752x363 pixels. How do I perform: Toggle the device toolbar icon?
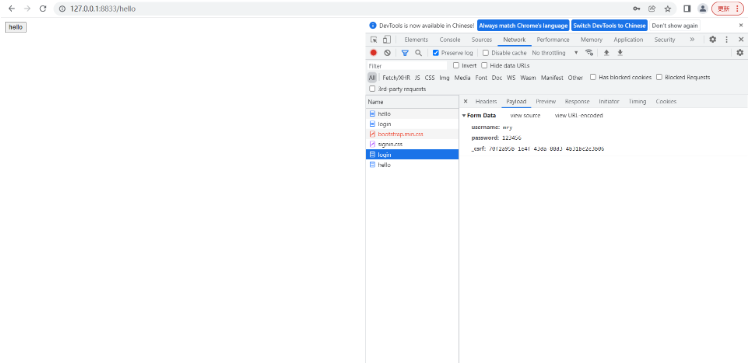387,40
